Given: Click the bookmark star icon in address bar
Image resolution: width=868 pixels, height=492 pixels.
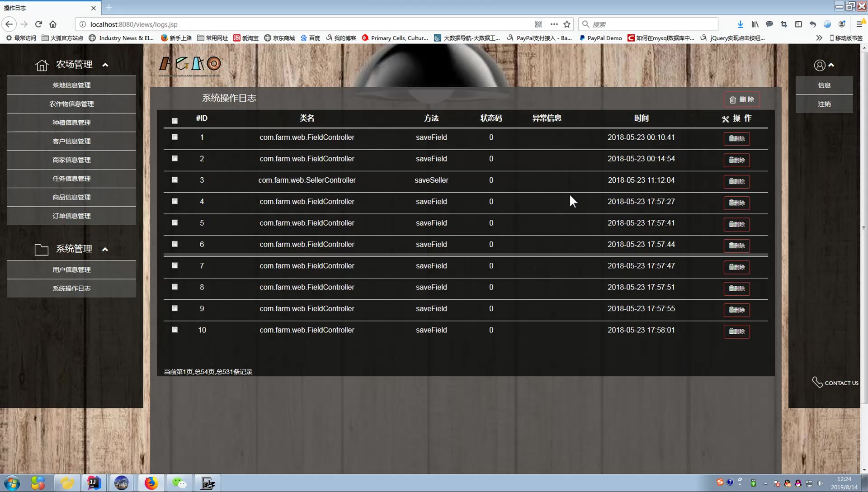Looking at the screenshot, I should (567, 24).
